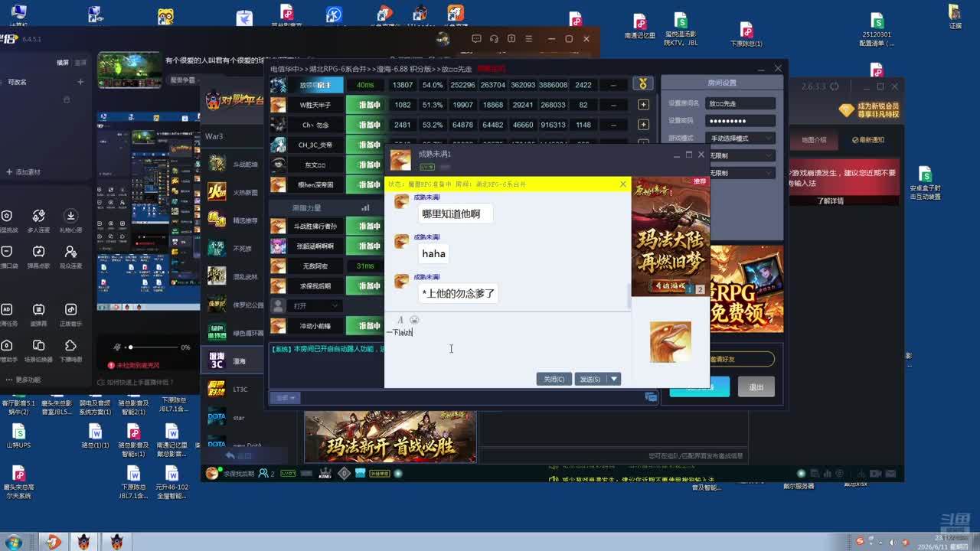This screenshot has height=551, width=980.
Task: Open the emoji picker in chat window
Action: tap(414, 320)
